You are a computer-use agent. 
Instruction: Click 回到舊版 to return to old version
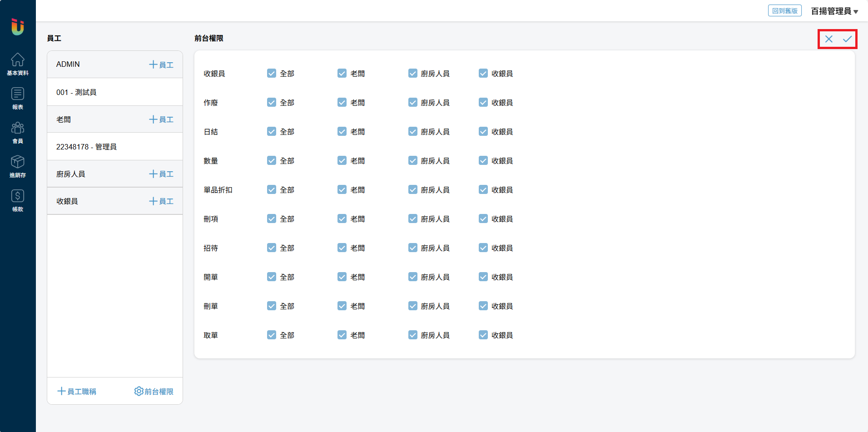coord(784,11)
